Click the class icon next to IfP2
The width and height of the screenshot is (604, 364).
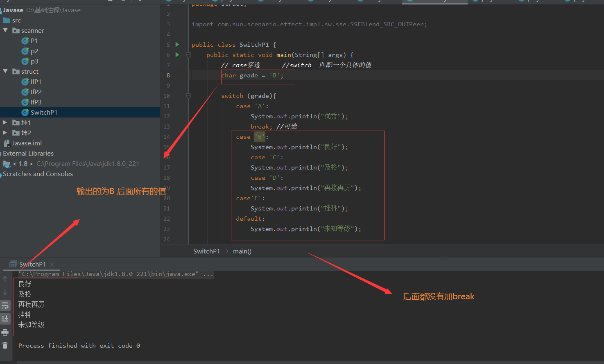tap(25, 92)
